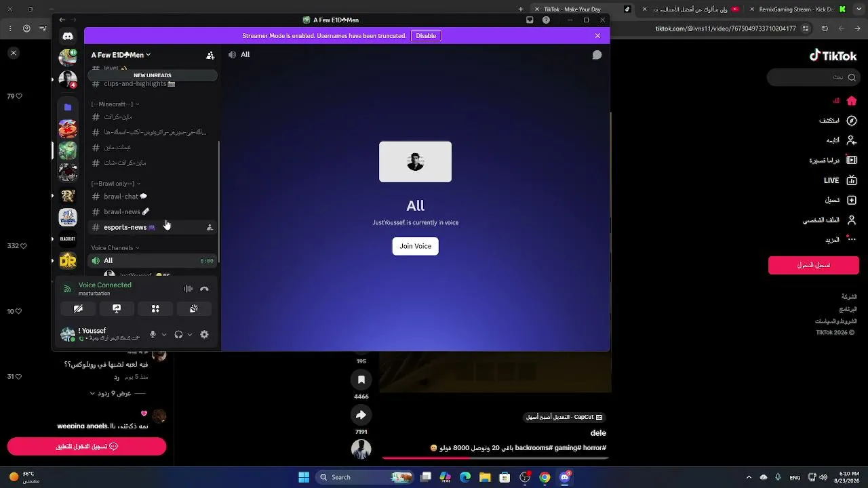This screenshot has width=868, height=488.
Task: Mute the microphone in Discord user panel
Action: (153, 335)
